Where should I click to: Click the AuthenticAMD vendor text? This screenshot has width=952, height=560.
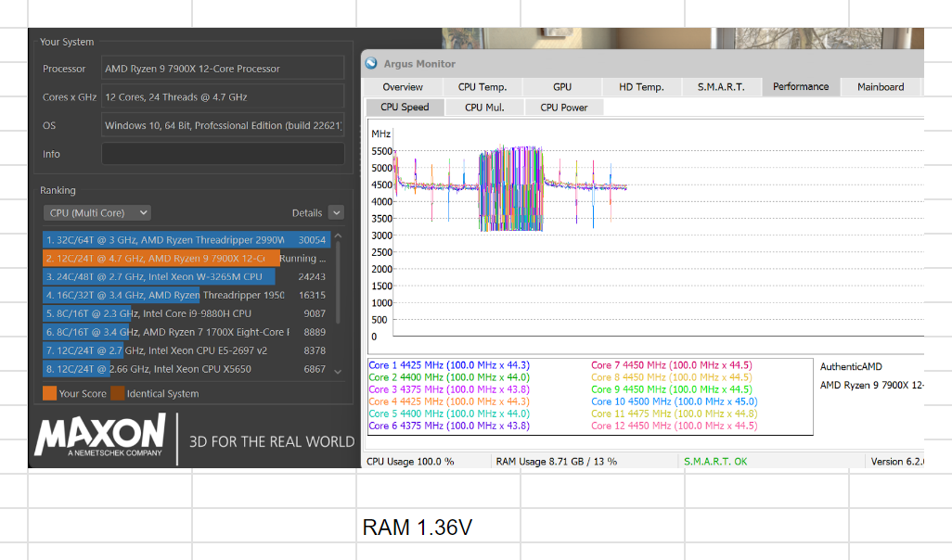[851, 366]
